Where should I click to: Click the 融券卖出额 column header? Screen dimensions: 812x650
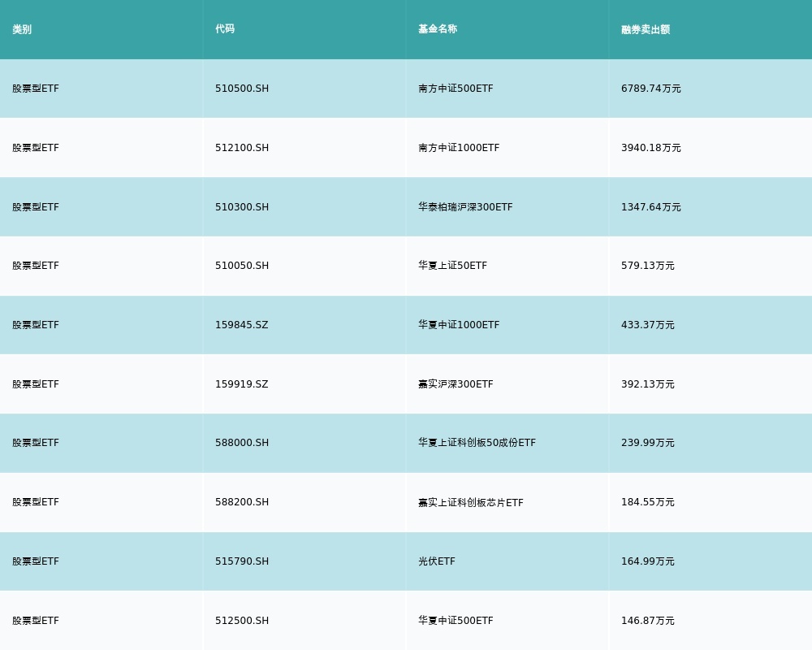646,29
